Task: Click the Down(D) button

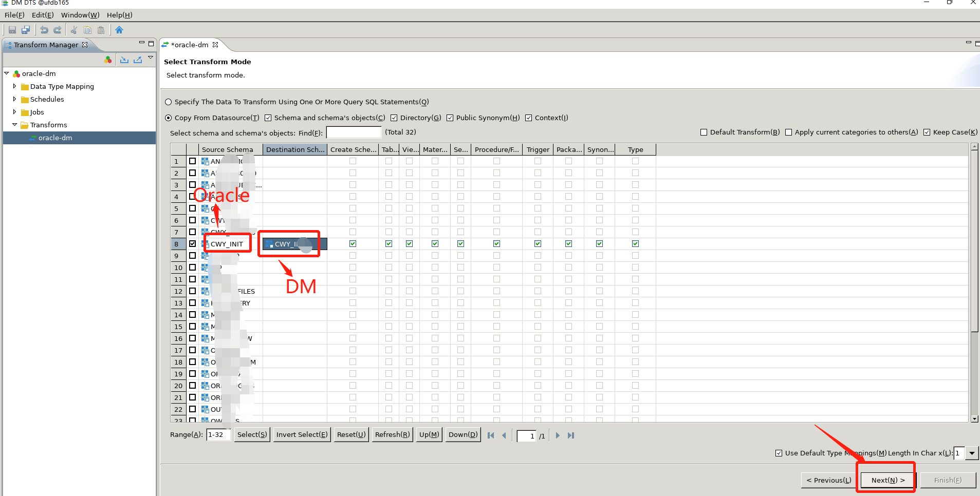Action: tap(463, 435)
